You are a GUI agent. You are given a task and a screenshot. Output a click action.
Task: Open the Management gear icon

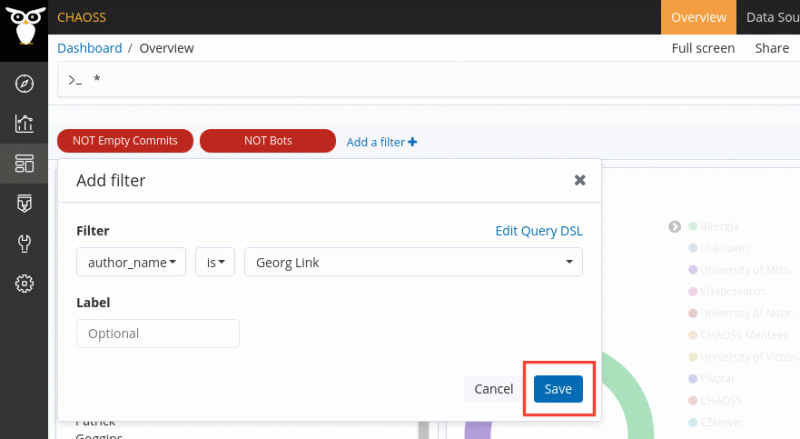(x=24, y=283)
